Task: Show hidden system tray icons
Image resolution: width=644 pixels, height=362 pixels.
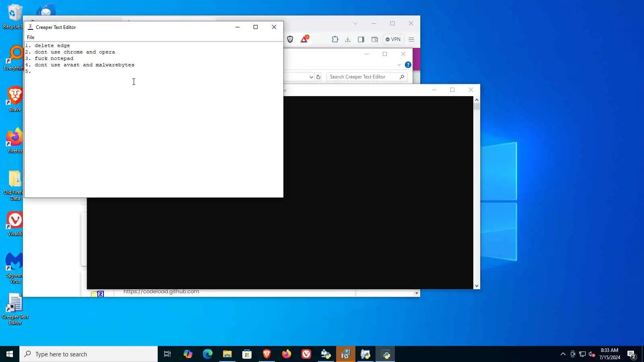Action: tap(563, 354)
